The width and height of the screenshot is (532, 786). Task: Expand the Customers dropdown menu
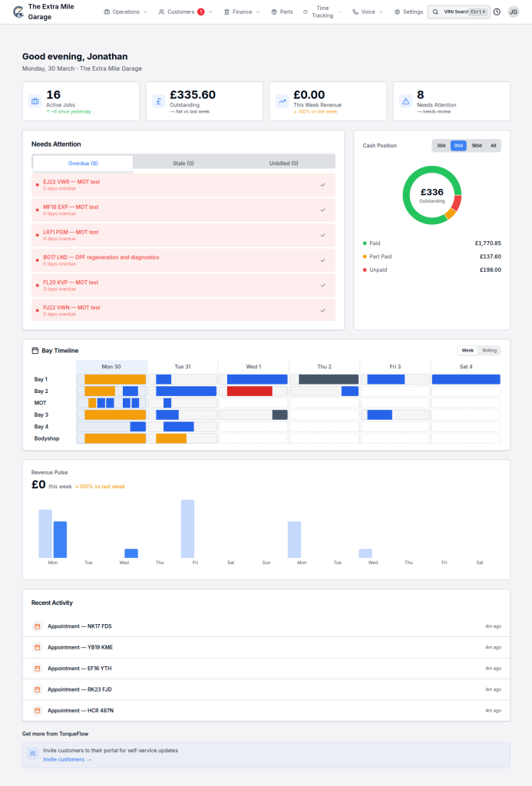185,12
